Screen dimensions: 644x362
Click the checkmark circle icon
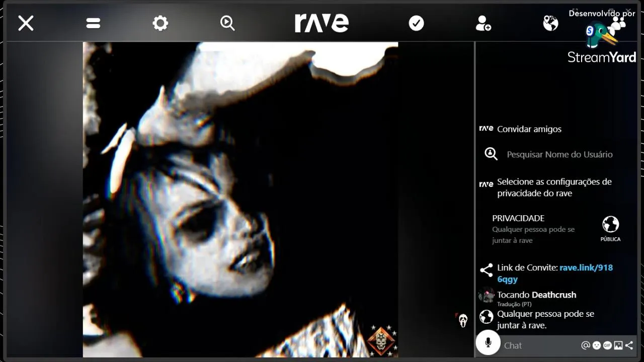coord(416,23)
